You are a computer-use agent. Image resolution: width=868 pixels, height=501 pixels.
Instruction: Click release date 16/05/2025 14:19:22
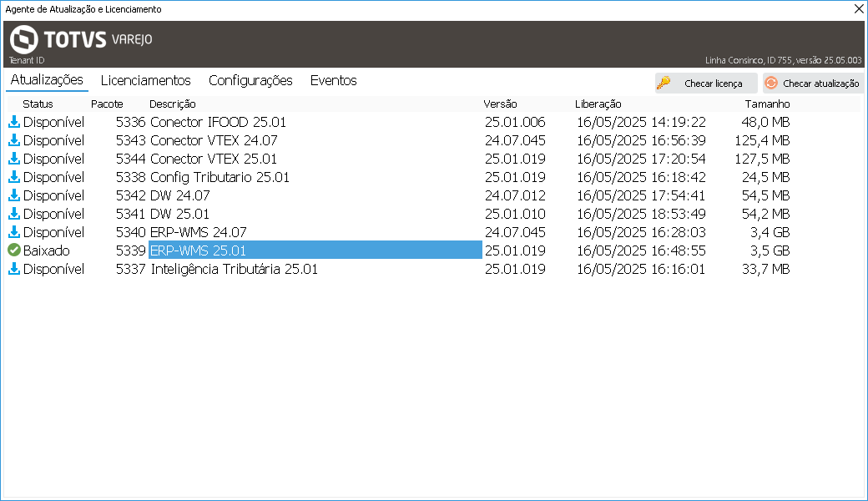coord(641,122)
